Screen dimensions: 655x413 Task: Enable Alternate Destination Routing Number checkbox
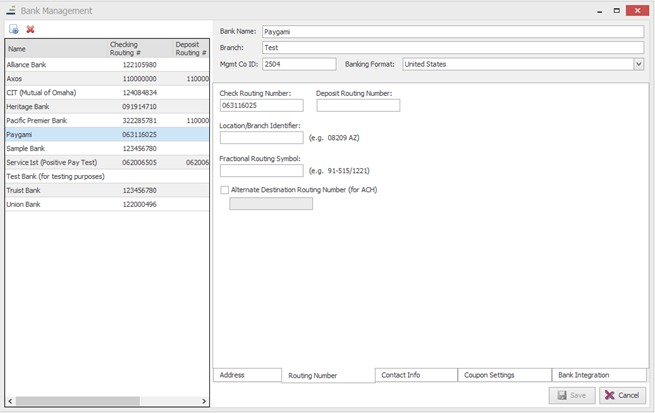224,190
